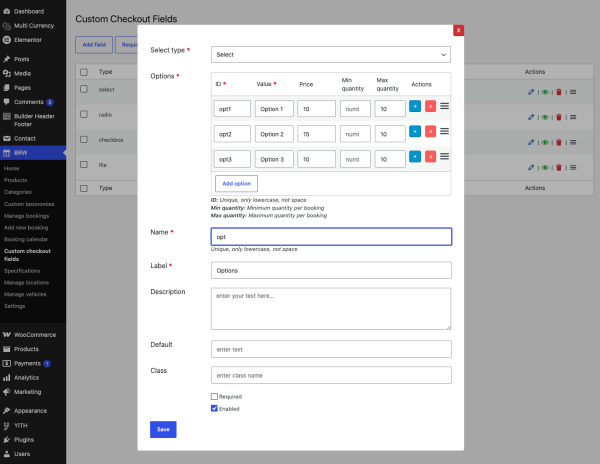Viewport: 600px width, 464px height.
Task: Edit the file field via pencil icon
Action: coord(531,168)
